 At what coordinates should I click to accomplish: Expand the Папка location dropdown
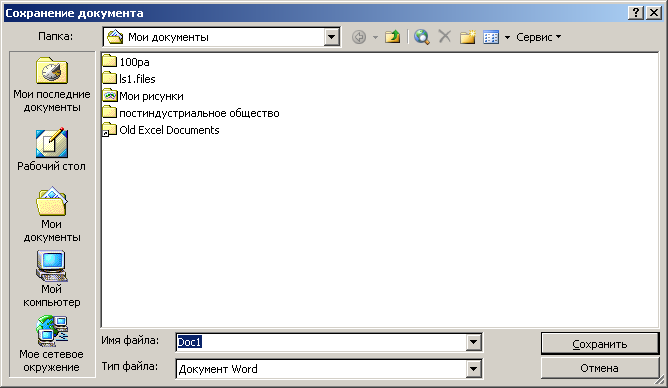tap(331, 37)
